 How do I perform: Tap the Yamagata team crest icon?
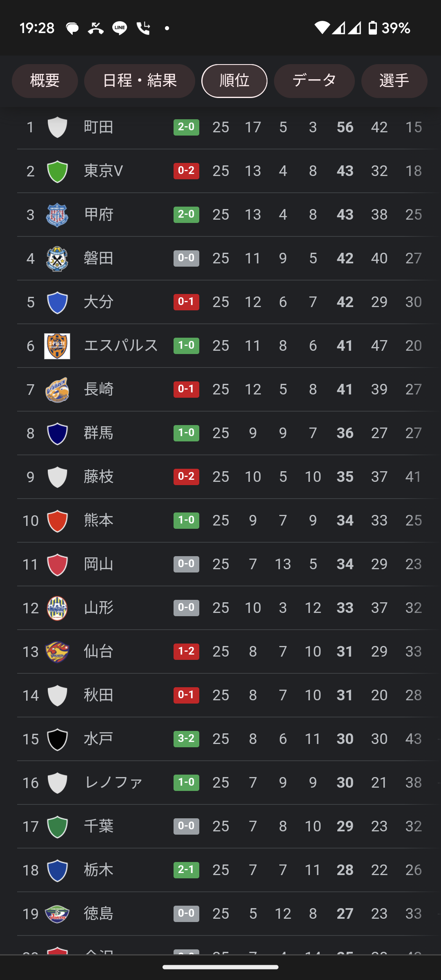point(57,608)
